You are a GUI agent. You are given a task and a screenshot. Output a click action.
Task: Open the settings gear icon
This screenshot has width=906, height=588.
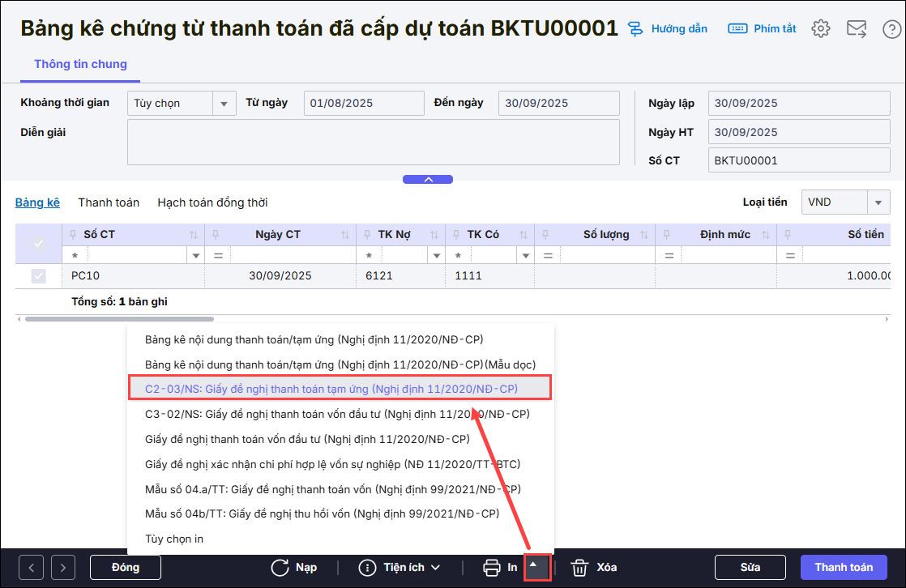(821, 29)
